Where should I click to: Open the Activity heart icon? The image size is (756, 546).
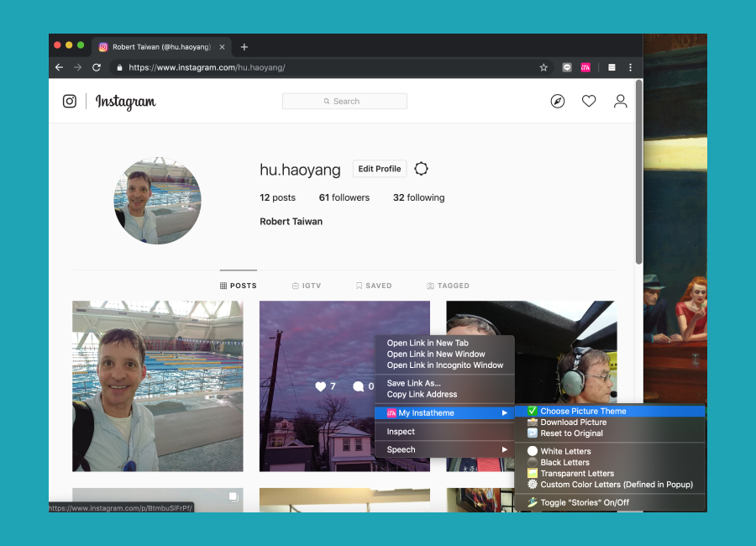tap(589, 101)
